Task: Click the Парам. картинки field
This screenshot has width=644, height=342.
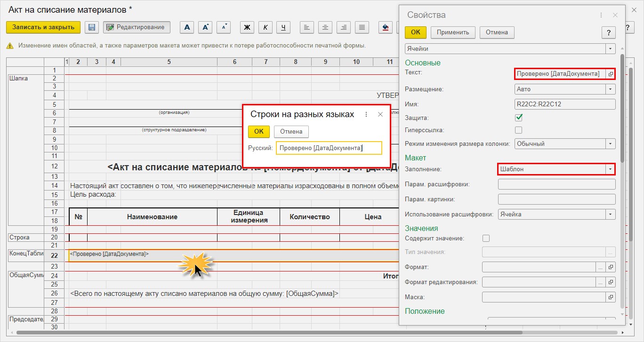Action: click(x=556, y=199)
